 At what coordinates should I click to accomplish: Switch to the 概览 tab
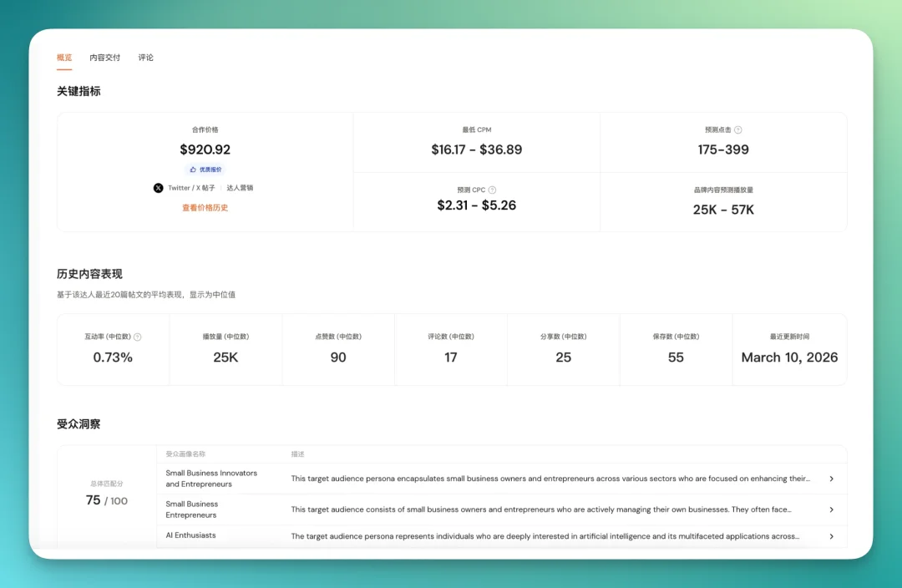(x=64, y=58)
